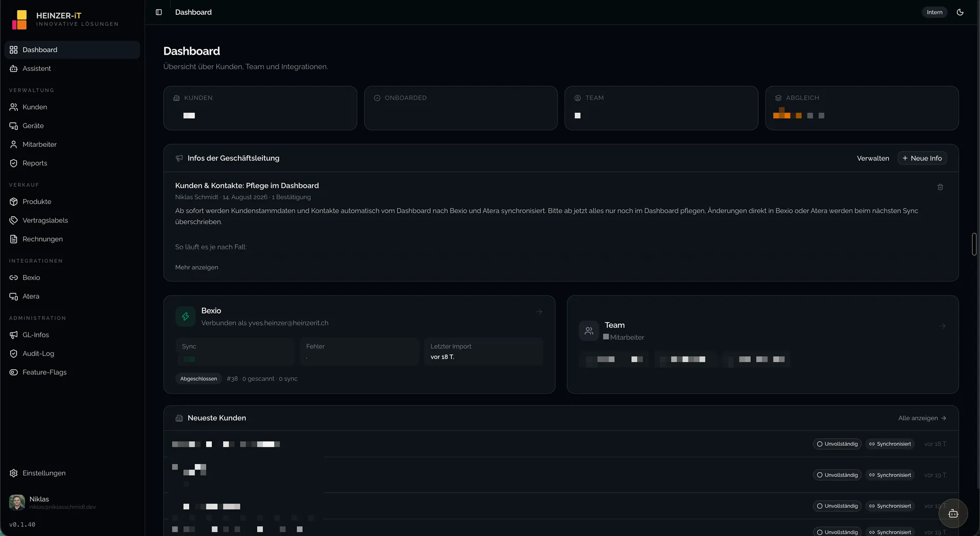Viewport: 980px width, 536px height.
Task: Open the Team stat card
Action: [x=661, y=108]
